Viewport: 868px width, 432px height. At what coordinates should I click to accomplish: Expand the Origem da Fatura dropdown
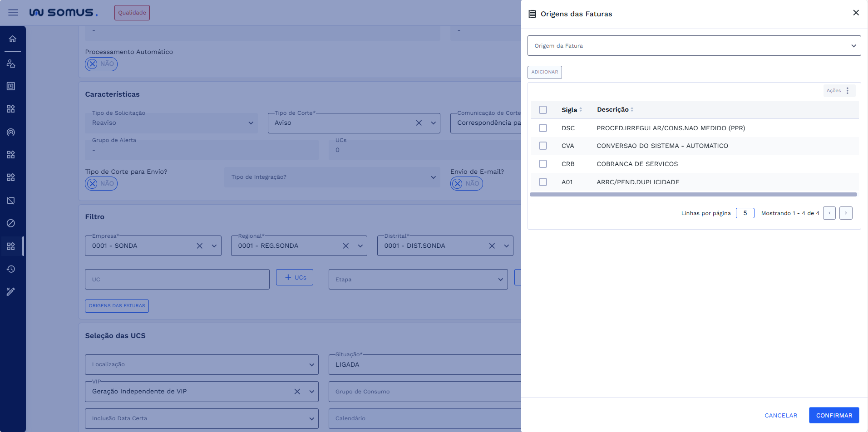[694, 46]
